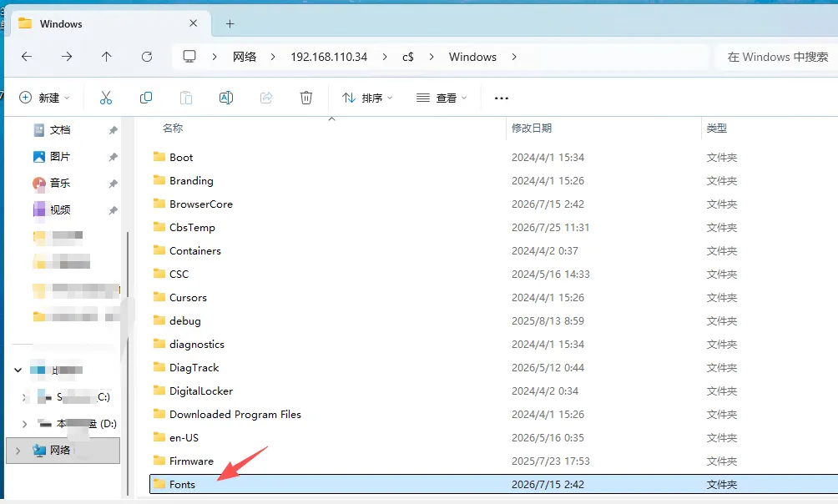
Task: Go back with the left arrow
Action: (x=27, y=57)
